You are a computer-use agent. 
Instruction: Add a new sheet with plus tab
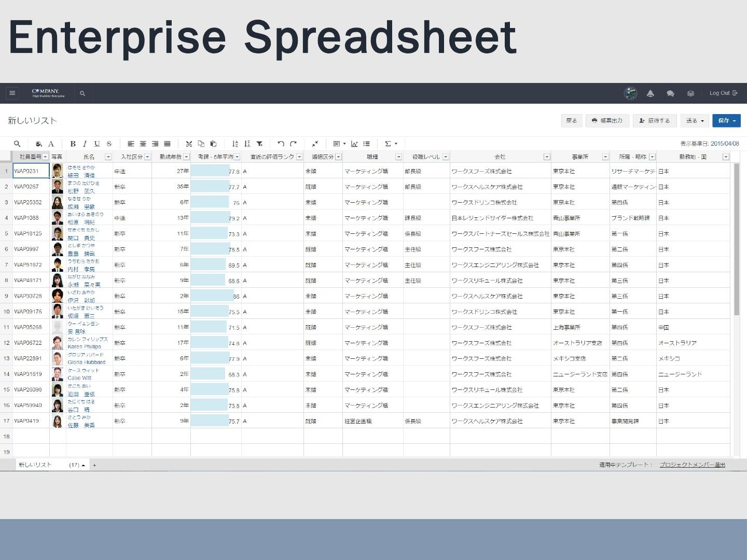coord(94,465)
